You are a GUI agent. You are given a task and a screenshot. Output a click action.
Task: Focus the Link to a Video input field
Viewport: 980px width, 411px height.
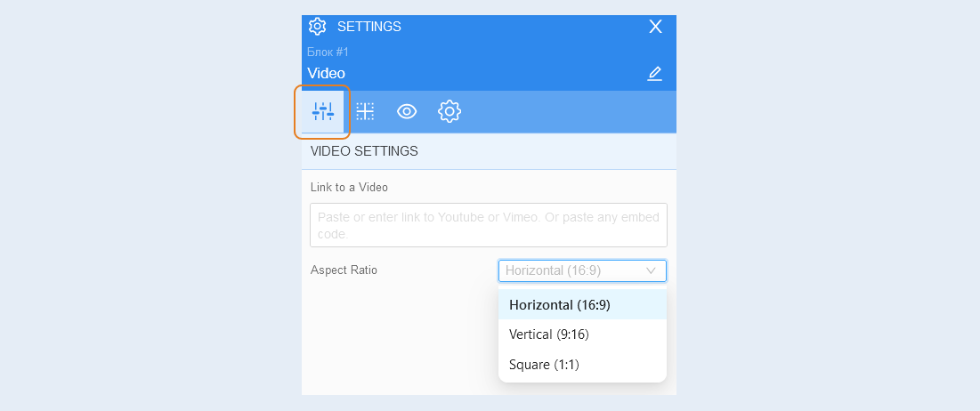pos(489,225)
